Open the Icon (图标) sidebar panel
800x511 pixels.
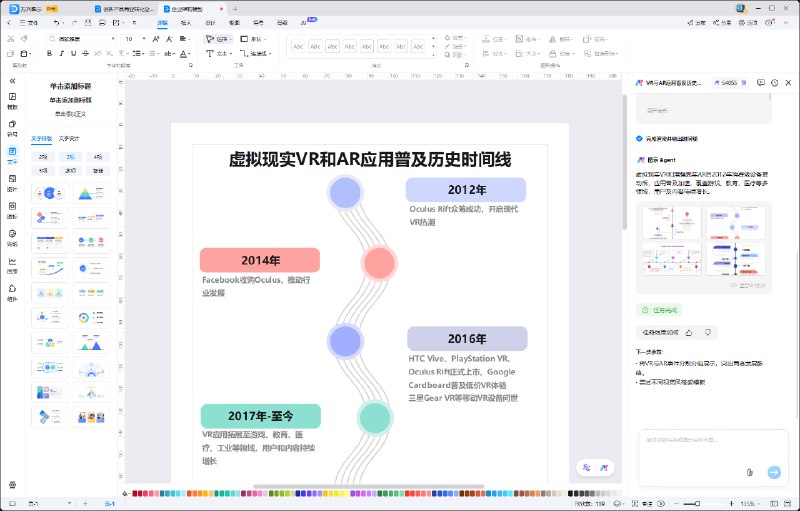(x=12, y=210)
